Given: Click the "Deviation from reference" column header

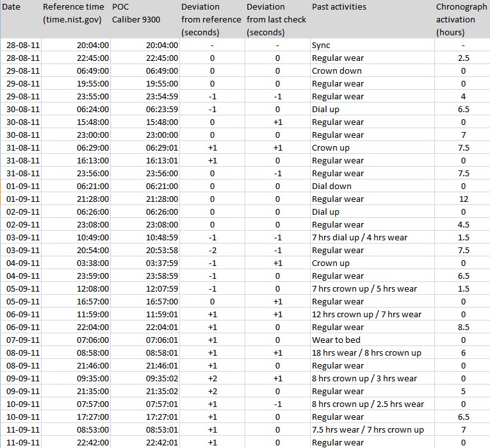Looking at the screenshot, I should coord(210,19).
